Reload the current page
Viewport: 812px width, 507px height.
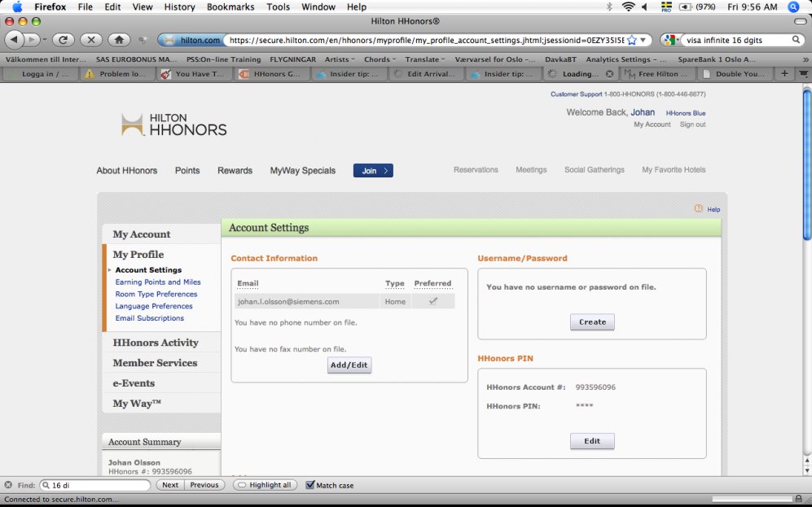(64, 39)
